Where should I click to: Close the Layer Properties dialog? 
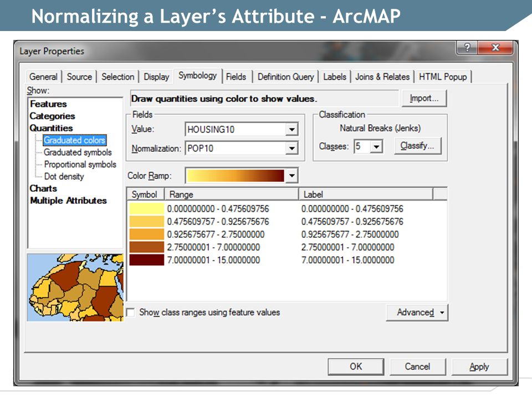click(495, 47)
